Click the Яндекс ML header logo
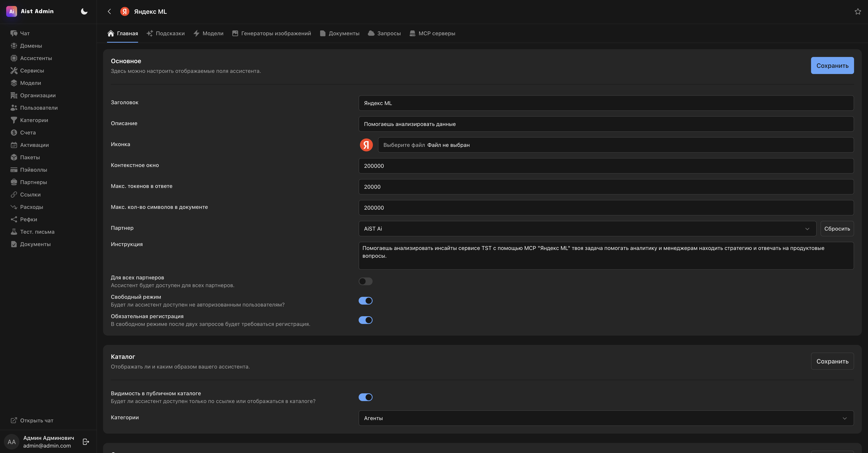This screenshot has width=868, height=453. (125, 11)
